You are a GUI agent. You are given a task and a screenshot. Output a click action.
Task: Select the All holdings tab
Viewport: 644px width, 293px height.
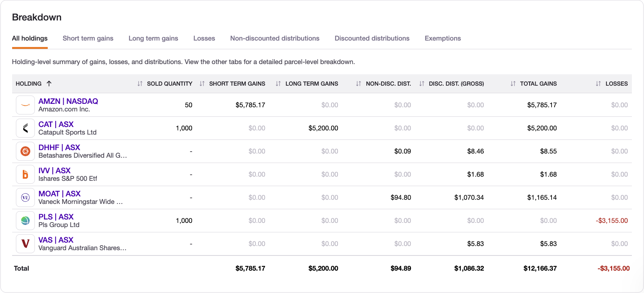pyautogui.click(x=30, y=38)
